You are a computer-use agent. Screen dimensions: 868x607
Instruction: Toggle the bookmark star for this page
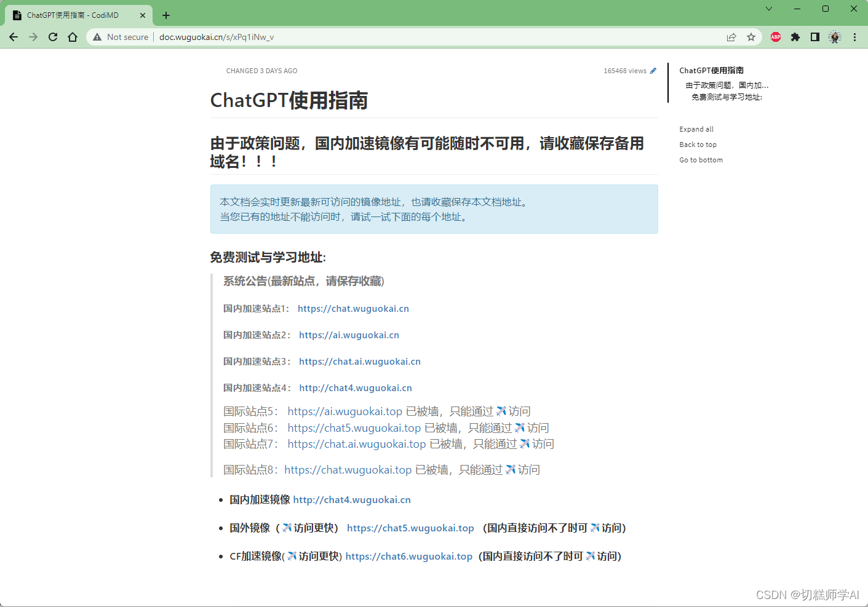pyautogui.click(x=751, y=37)
